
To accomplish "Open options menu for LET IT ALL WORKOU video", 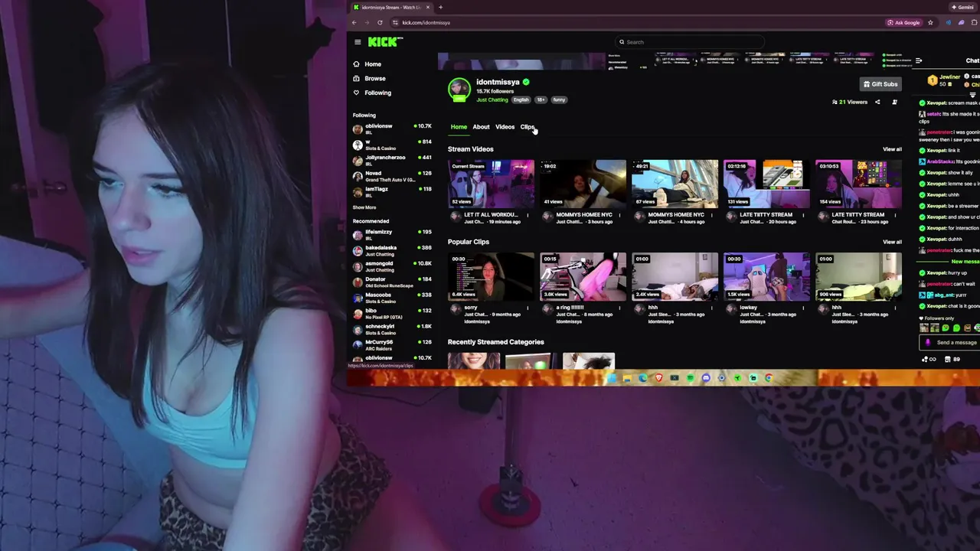I will pyautogui.click(x=528, y=215).
